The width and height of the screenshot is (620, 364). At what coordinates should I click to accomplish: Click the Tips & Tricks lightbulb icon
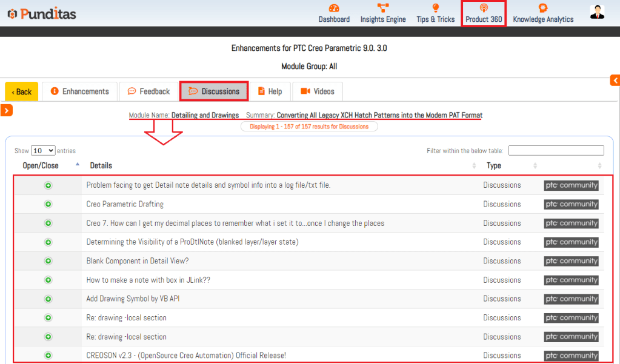point(435,8)
